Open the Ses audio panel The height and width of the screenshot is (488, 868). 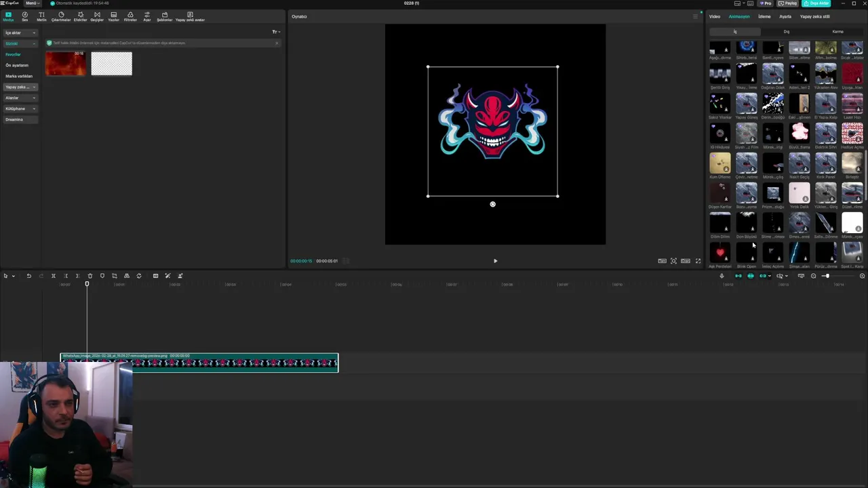coord(25,16)
